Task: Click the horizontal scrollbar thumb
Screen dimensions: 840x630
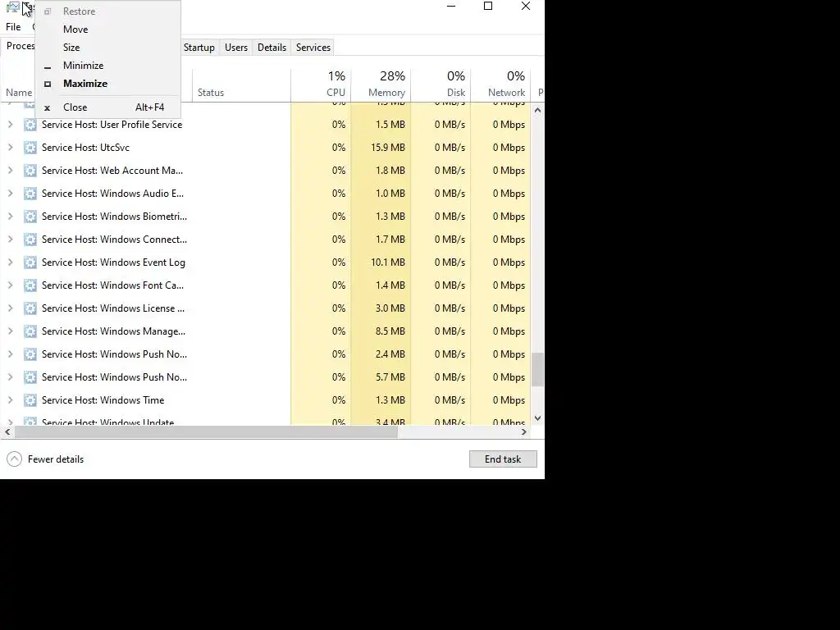Action: point(206,431)
